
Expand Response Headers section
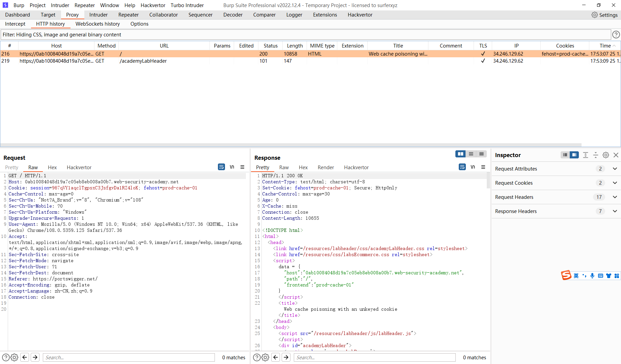point(615,211)
